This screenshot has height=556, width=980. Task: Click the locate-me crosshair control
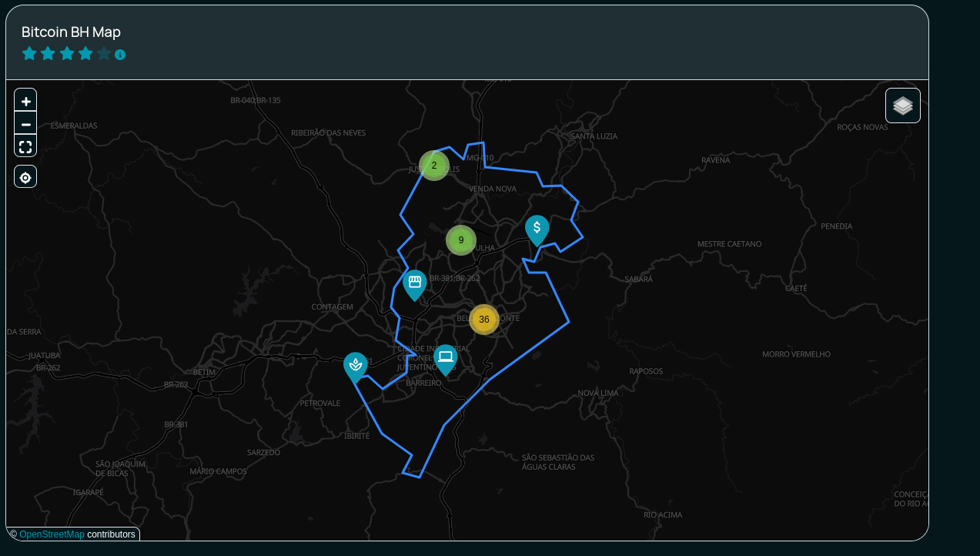(25, 176)
